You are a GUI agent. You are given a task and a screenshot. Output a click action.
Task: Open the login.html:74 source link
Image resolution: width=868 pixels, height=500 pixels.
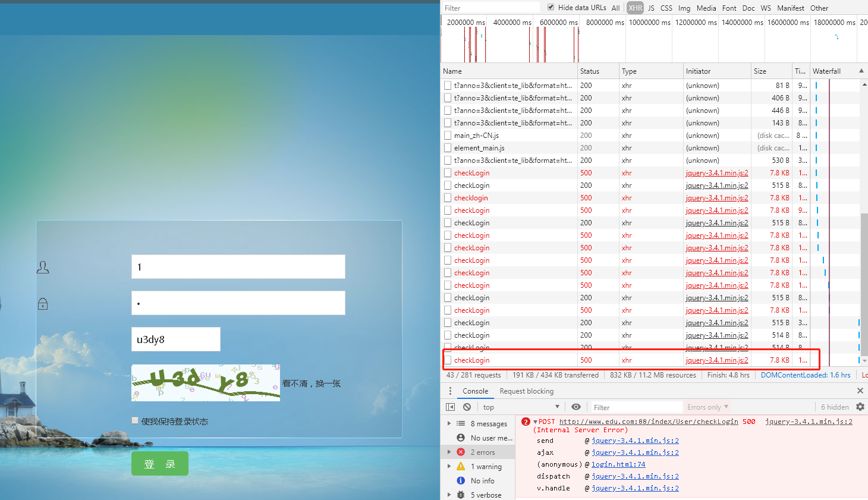(x=618, y=464)
